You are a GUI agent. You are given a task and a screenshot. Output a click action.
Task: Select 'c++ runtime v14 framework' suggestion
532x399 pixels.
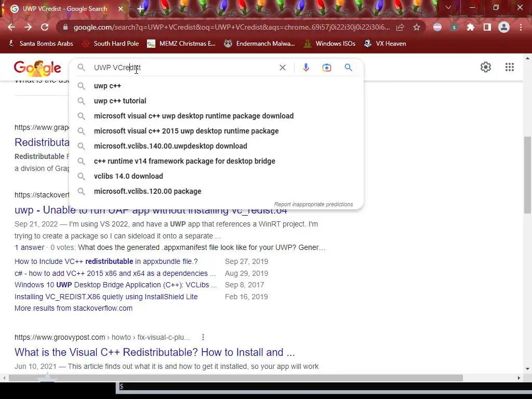click(216, 161)
